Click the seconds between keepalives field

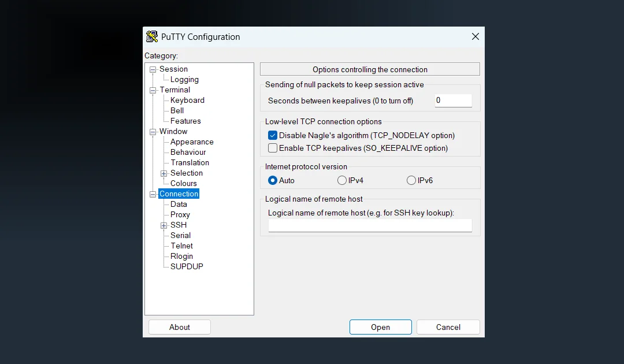[454, 101]
